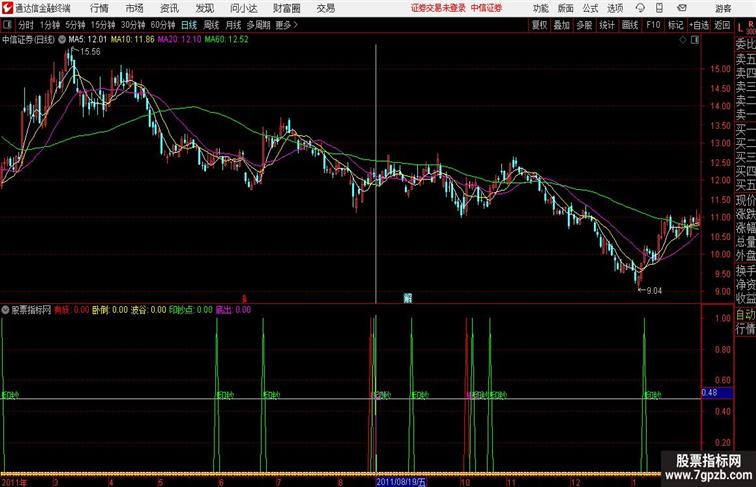Open the 行情 menu
The height and width of the screenshot is (487, 756).
[x=99, y=8]
